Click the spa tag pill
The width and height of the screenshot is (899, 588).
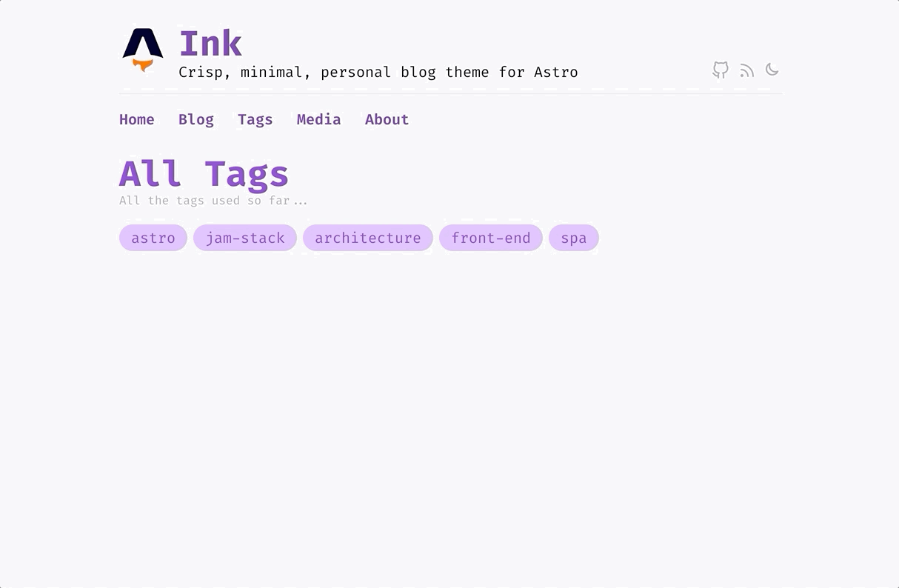pyautogui.click(x=574, y=238)
